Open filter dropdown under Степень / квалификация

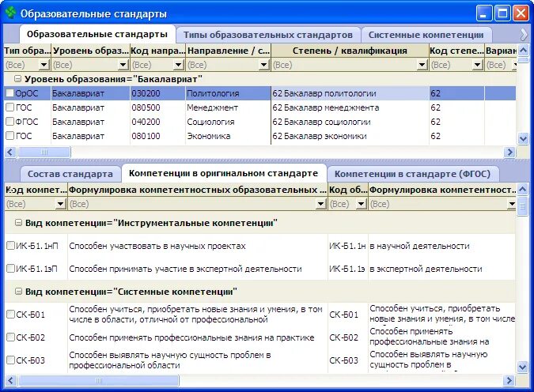click(422, 65)
